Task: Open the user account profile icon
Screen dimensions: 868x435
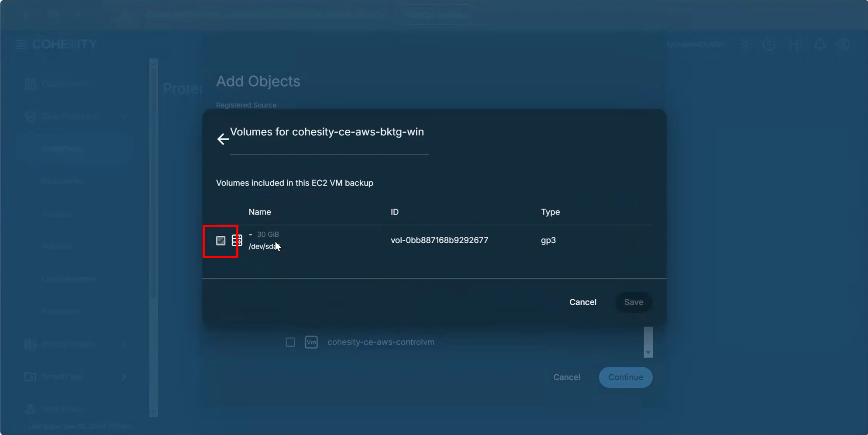Action: point(843,44)
